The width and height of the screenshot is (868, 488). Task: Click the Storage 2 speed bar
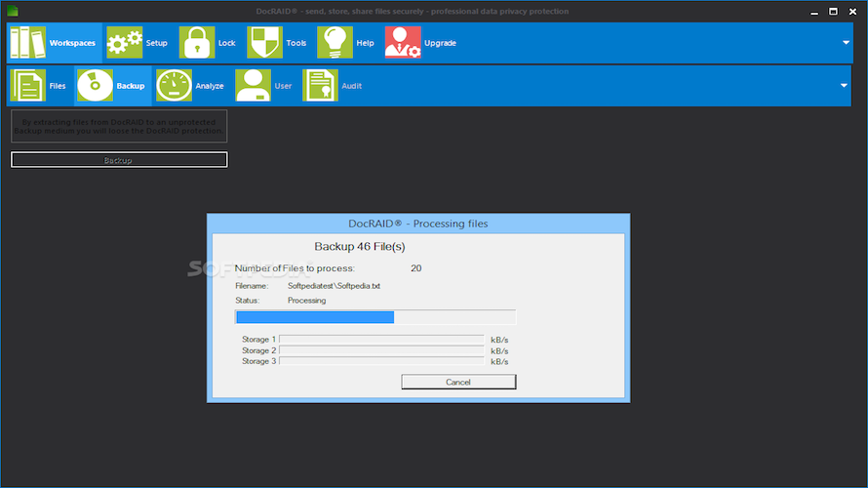click(381, 350)
